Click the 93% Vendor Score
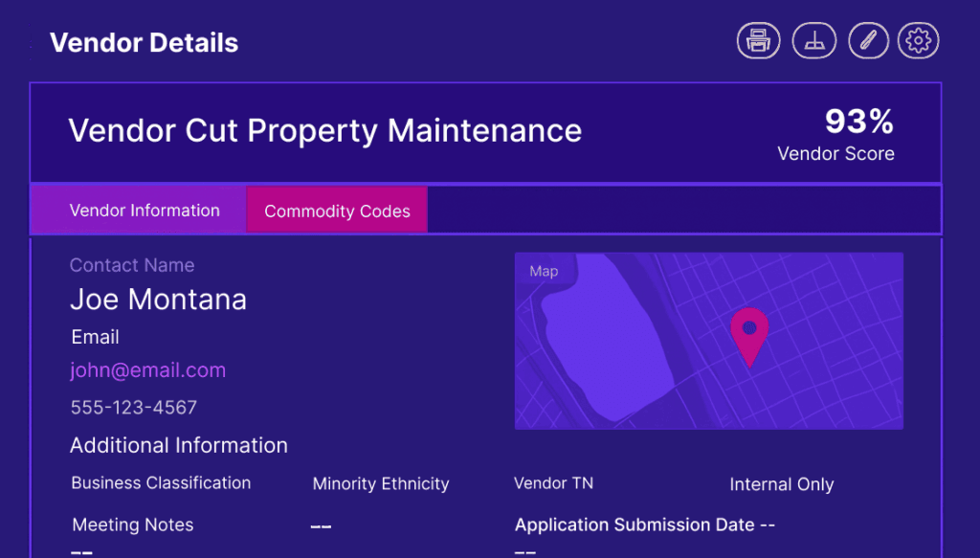 tap(858, 122)
